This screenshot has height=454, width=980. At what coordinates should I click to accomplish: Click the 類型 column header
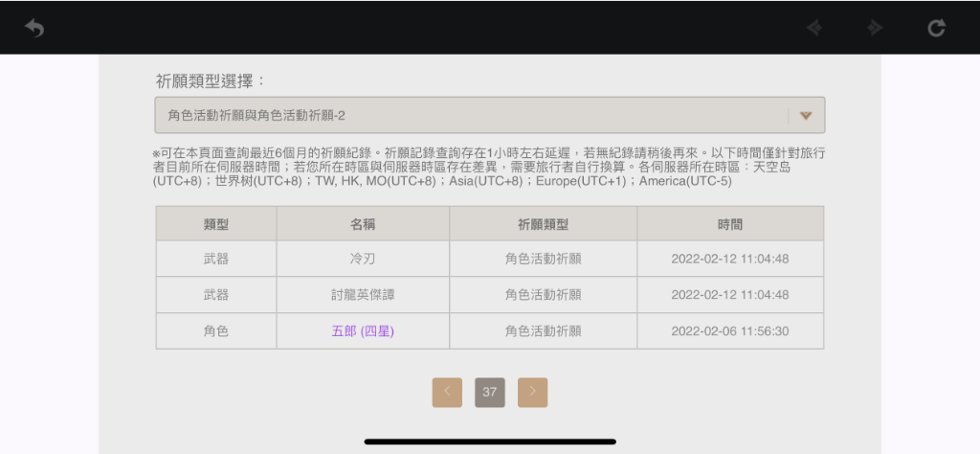point(216,224)
